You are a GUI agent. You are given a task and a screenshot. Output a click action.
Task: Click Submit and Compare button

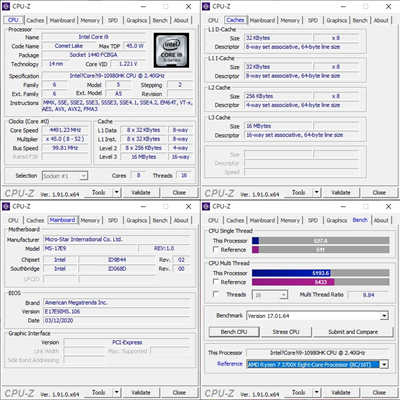coord(353,332)
